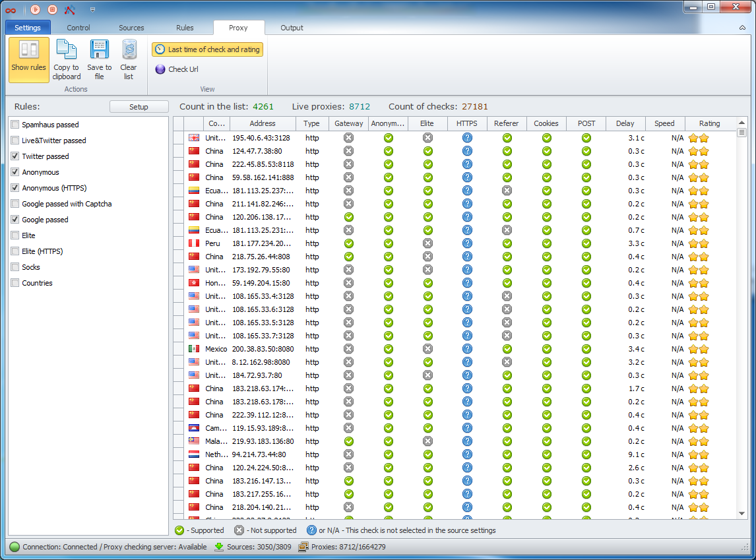Click the Mexico flag icon
Screen dimensions: 756x560
pos(194,349)
